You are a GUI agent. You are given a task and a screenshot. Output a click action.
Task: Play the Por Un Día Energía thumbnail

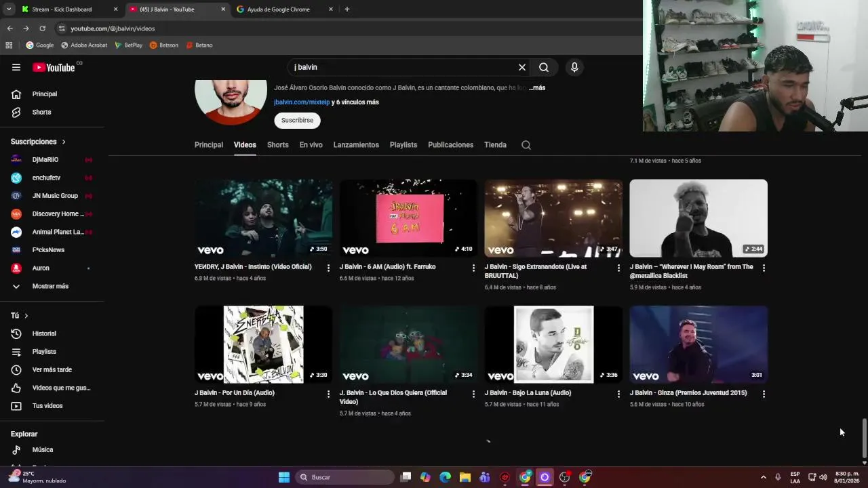(264, 344)
